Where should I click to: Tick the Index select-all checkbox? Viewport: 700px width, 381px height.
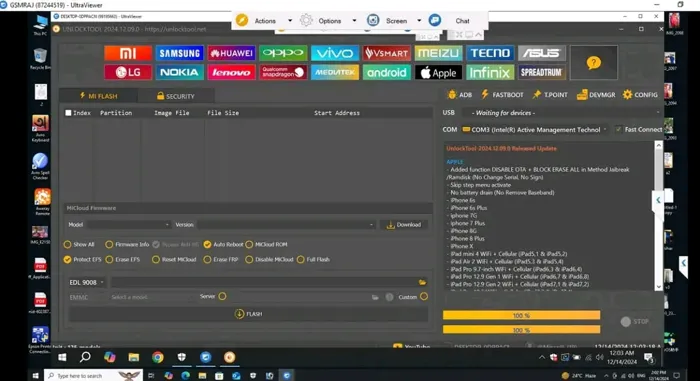click(x=68, y=113)
